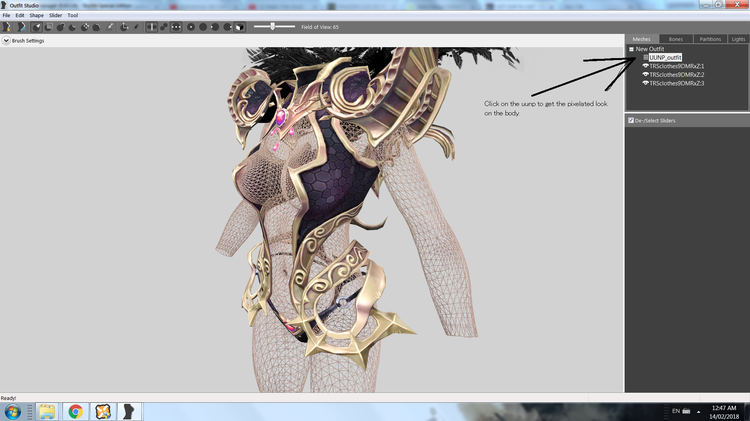Viewport: 750px width, 421px height.
Task: Click the Load Project toolbar icon
Action: click(21, 27)
